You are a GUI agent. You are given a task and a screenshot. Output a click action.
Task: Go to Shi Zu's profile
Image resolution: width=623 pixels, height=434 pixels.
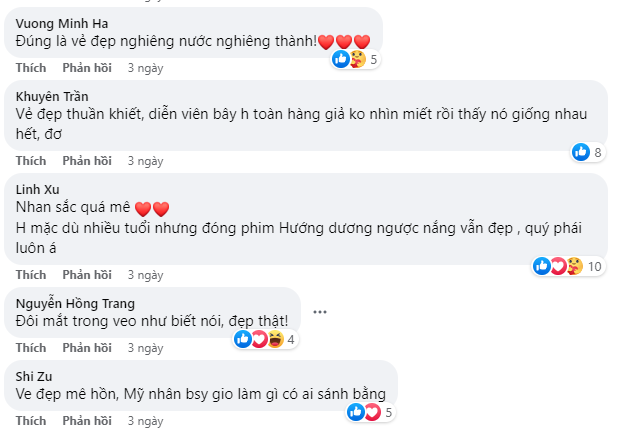coord(36,374)
